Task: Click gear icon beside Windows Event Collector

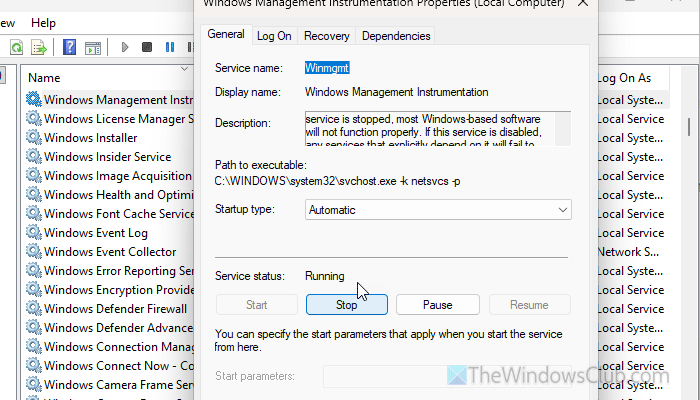Action: coord(33,251)
